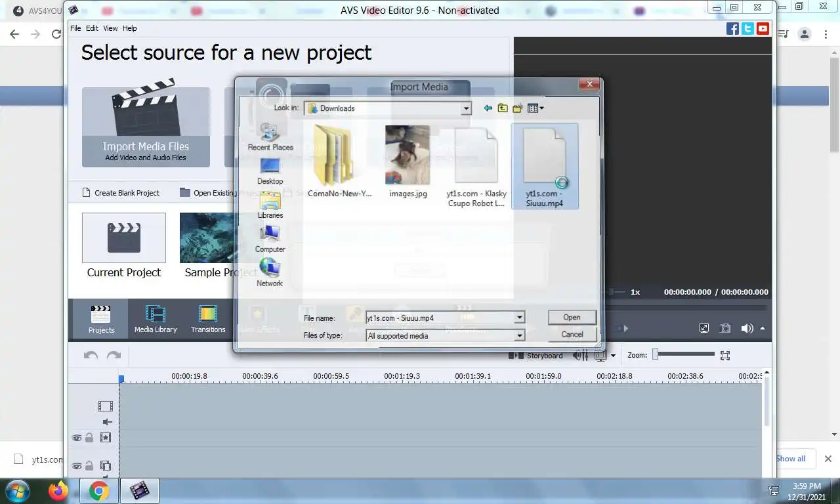
Task: Open the File menu
Action: coord(75,28)
